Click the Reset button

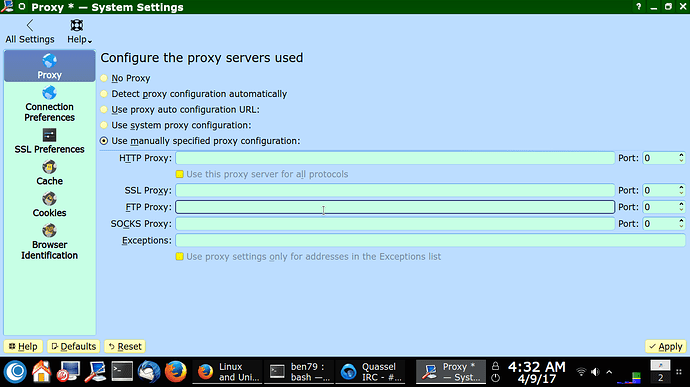coord(125,346)
